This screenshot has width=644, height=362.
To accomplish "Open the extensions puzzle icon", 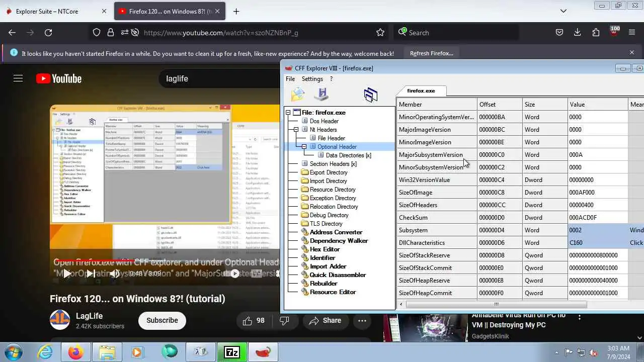I will (x=596, y=33).
